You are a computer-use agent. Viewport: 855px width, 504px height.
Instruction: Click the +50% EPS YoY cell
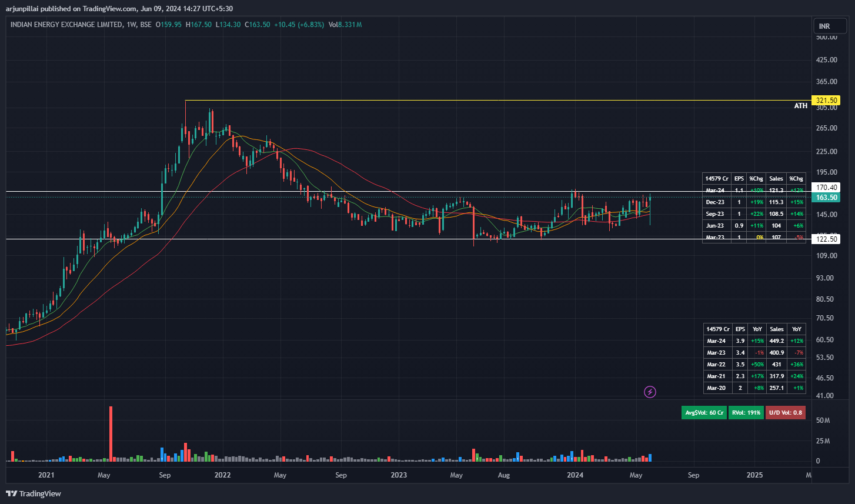tap(757, 365)
